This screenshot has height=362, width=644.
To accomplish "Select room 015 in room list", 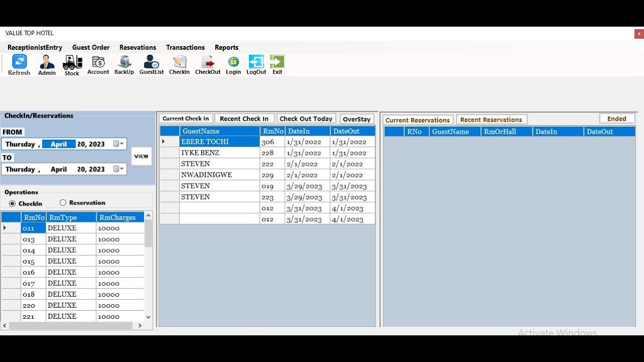I will coord(73,261).
